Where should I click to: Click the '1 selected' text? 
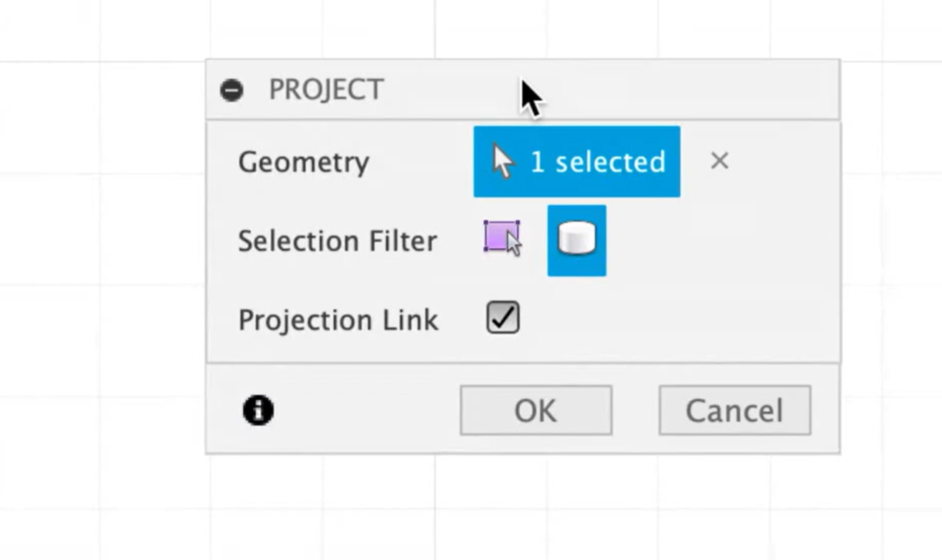click(598, 161)
